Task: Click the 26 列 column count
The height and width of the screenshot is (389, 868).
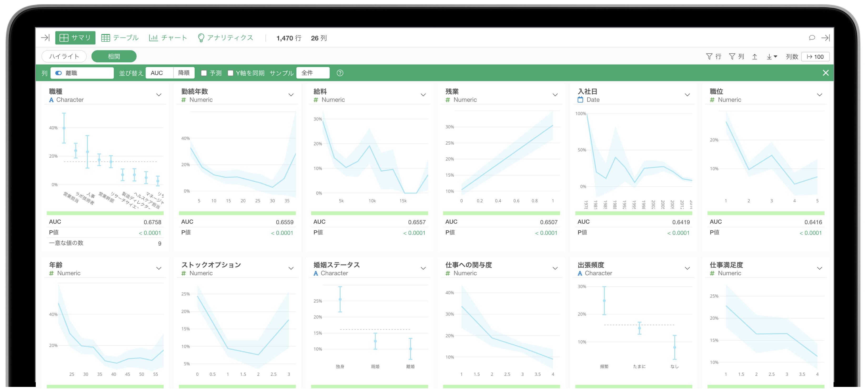Action: tap(319, 38)
